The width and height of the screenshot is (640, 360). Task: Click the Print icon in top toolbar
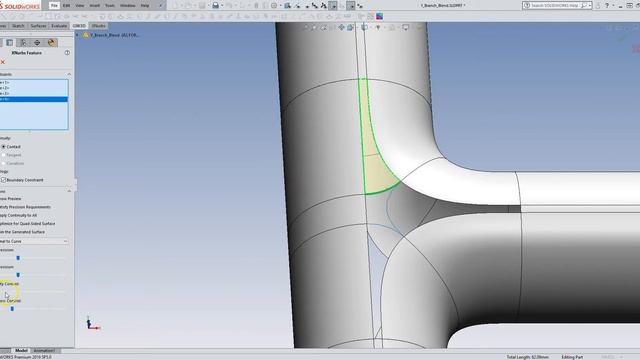tap(216, 5)
